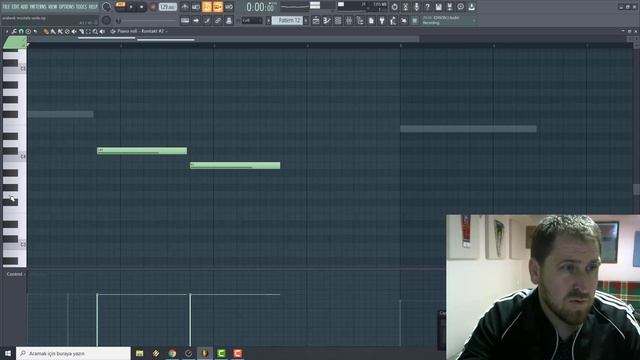The width and height of the screenshot is (640, 360).
Task: Toggle wait for input button
Action: coord(196,7)
